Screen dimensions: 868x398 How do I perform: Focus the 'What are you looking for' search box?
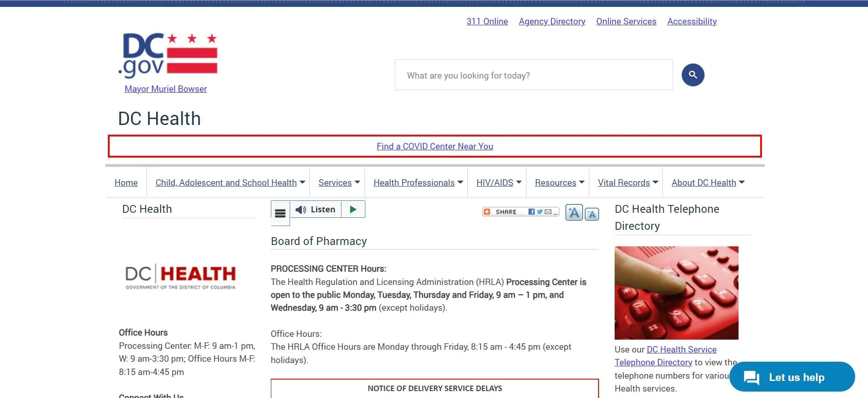coord(533,75)
